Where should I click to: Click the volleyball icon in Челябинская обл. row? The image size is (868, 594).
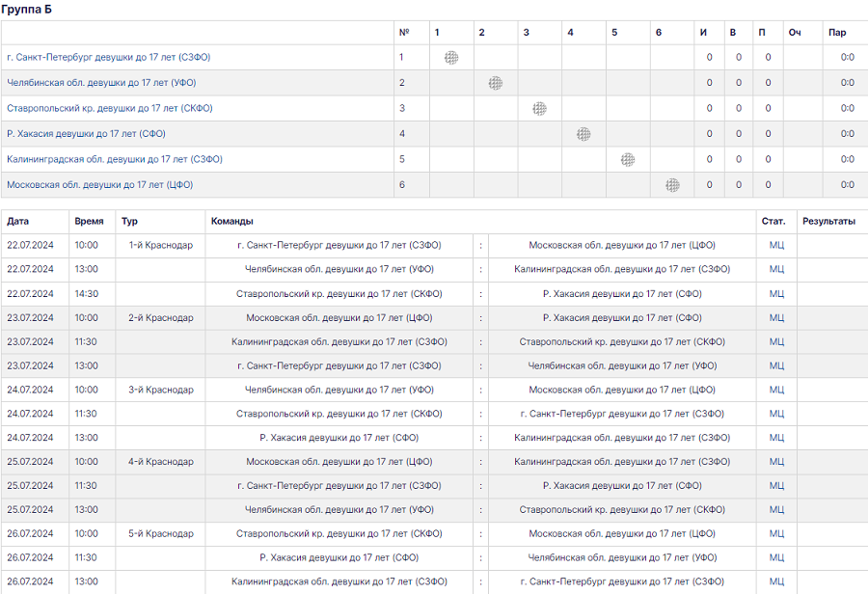click(x=496, y=83)
